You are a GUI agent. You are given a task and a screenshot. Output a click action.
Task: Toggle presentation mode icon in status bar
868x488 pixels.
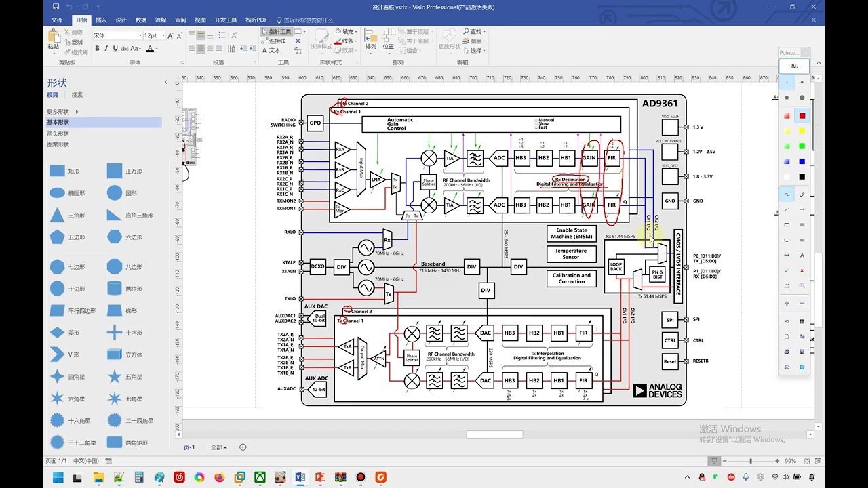[714, 461]
